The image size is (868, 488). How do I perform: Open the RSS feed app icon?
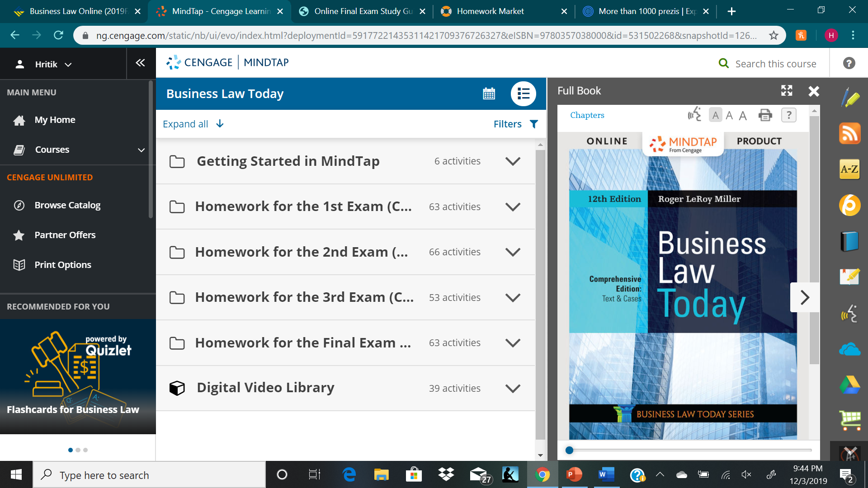click(x=850, y=133)
